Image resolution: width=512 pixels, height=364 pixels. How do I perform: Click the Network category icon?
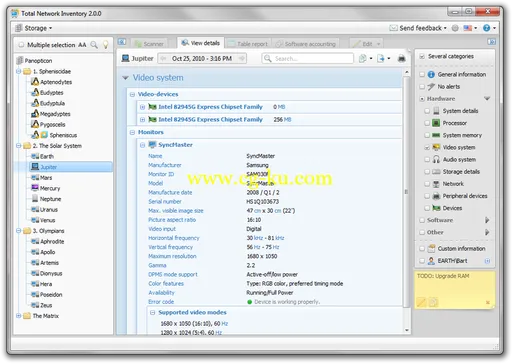click(436, 184)
